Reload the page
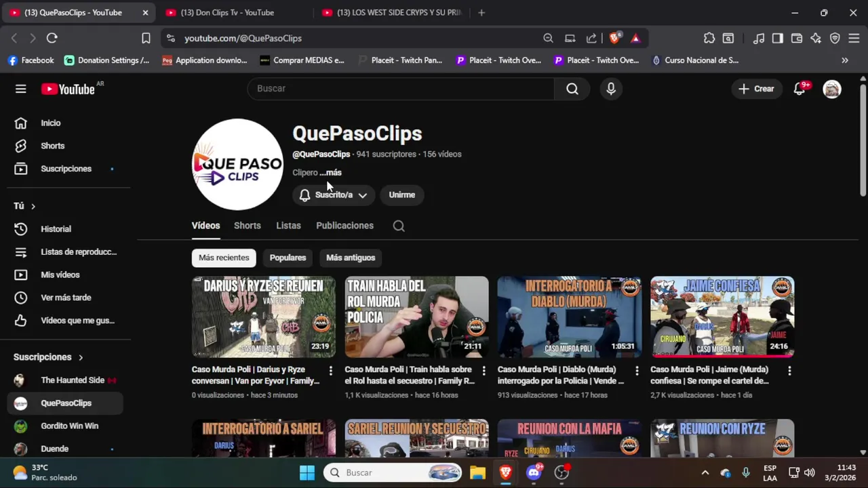The image size is (868, 488). point(52,39)
